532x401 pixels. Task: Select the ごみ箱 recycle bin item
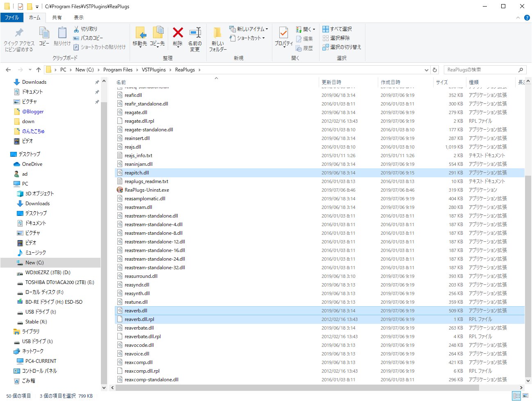click(x=28, y=381)
